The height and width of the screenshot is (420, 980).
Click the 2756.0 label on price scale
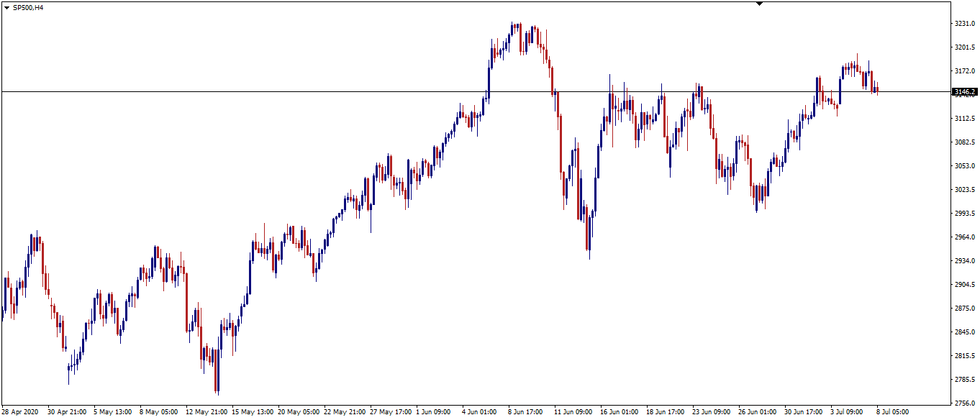[964, 403]
